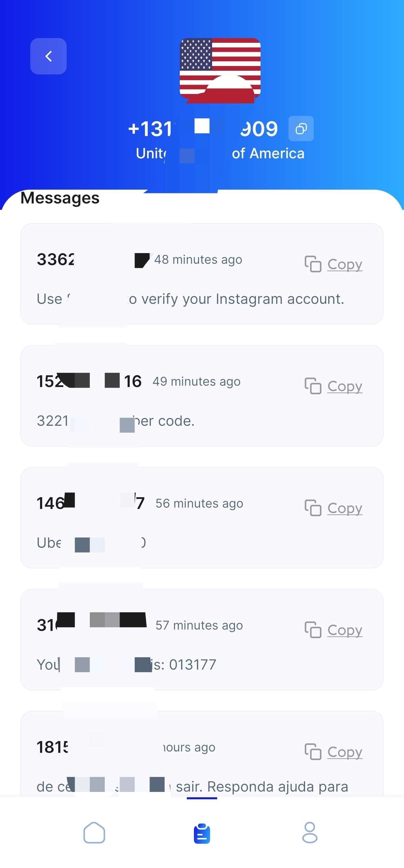Screen dimensions: 404x868
Task: Click the copy icon on the hours ago message
Action: pos(313,752)
